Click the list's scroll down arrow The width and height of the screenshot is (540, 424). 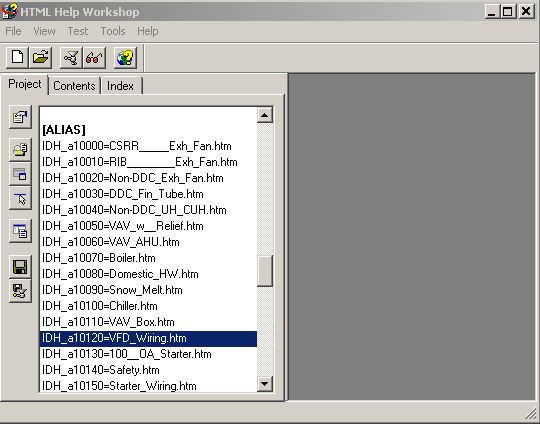coord(265,383)
